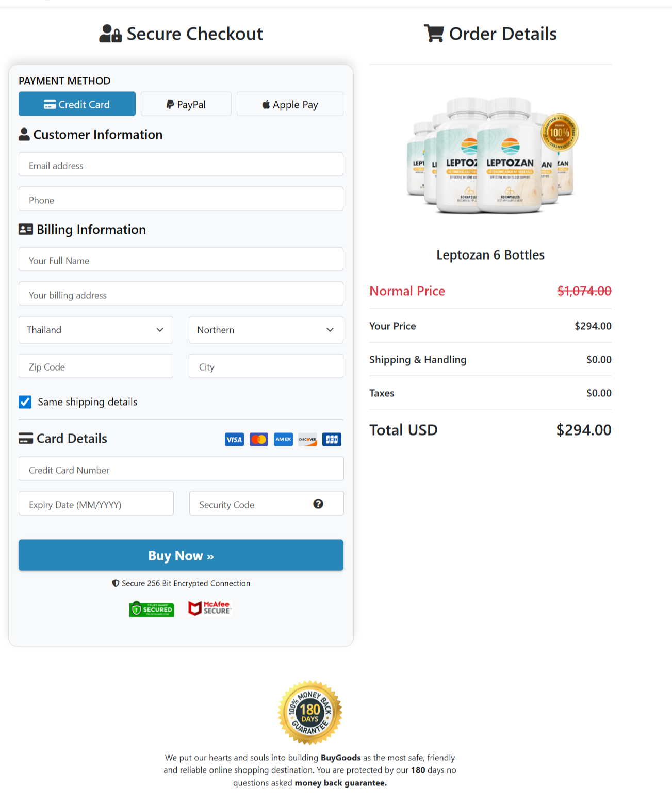Choose the Credit Card payment tab

pos(77,104)
